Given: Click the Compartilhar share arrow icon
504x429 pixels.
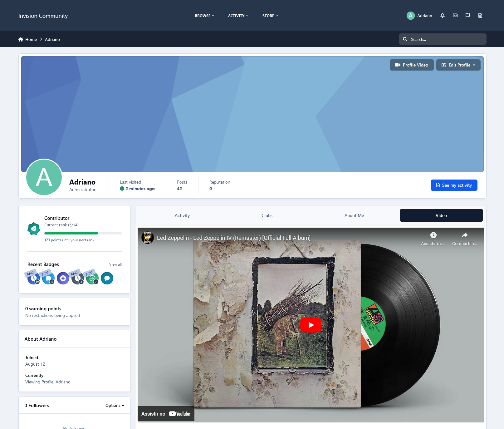Looking at the screenshot, I should (x=465, y=235).
